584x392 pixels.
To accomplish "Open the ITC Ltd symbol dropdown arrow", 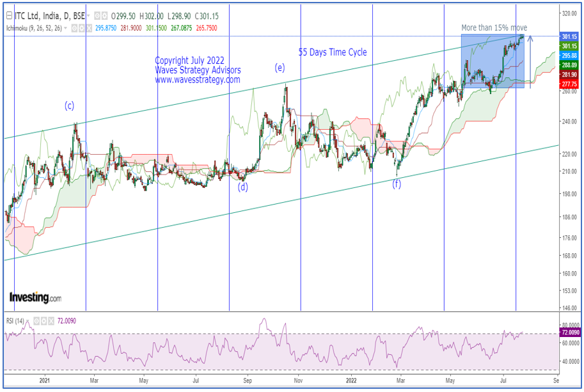I will click(x=88, y=16).
